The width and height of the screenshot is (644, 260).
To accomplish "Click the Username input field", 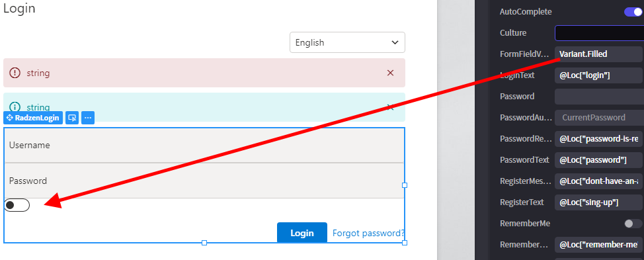I will click(x=204, y=146).
